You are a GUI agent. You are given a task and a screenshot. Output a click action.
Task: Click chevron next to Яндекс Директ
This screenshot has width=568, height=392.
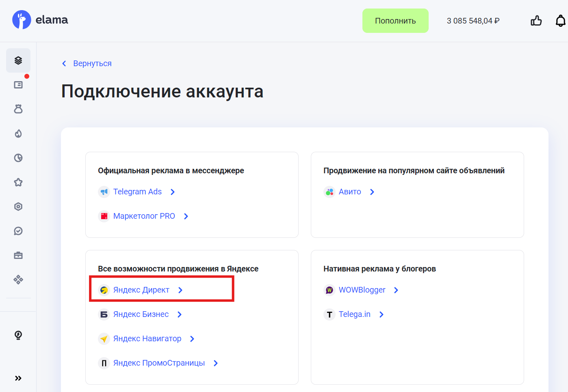coord(180,290)
